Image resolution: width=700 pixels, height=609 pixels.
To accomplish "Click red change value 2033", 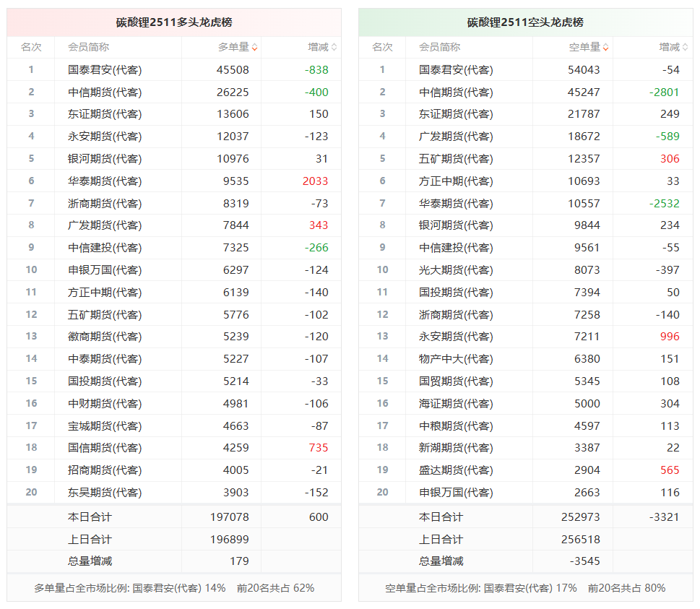I will [x=315, y=181].
